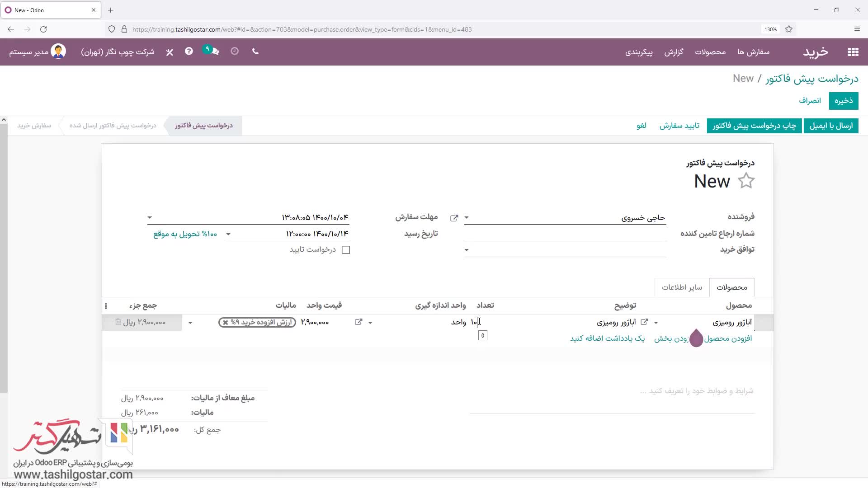Open the product's external link icon in line

(x=644, y=322)
